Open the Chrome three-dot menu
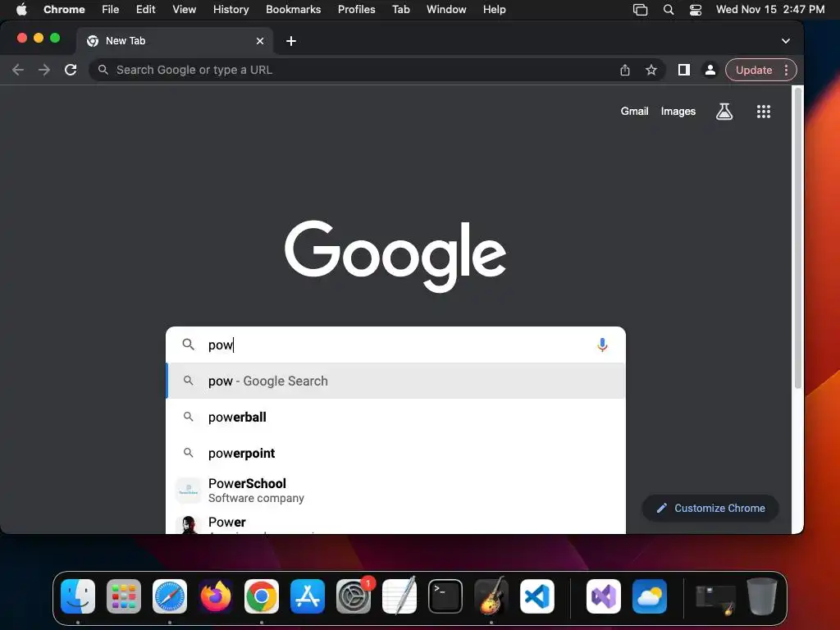This screenshot has height=630, width=840. click(786, 70)
